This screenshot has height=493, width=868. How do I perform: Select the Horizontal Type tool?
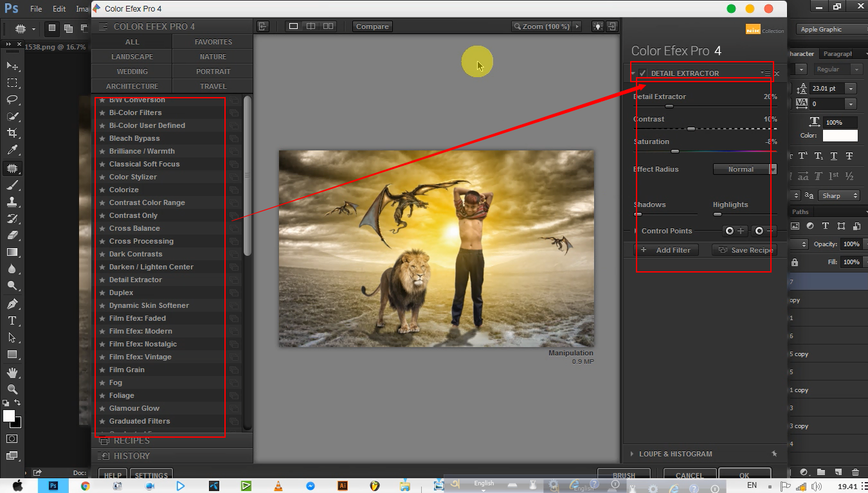(x=12, y=320)
